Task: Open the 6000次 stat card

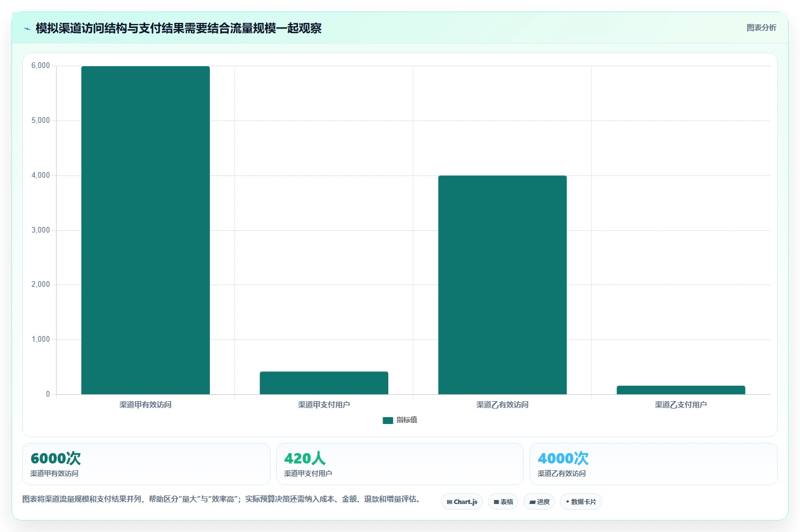Action: click(146, 464)
